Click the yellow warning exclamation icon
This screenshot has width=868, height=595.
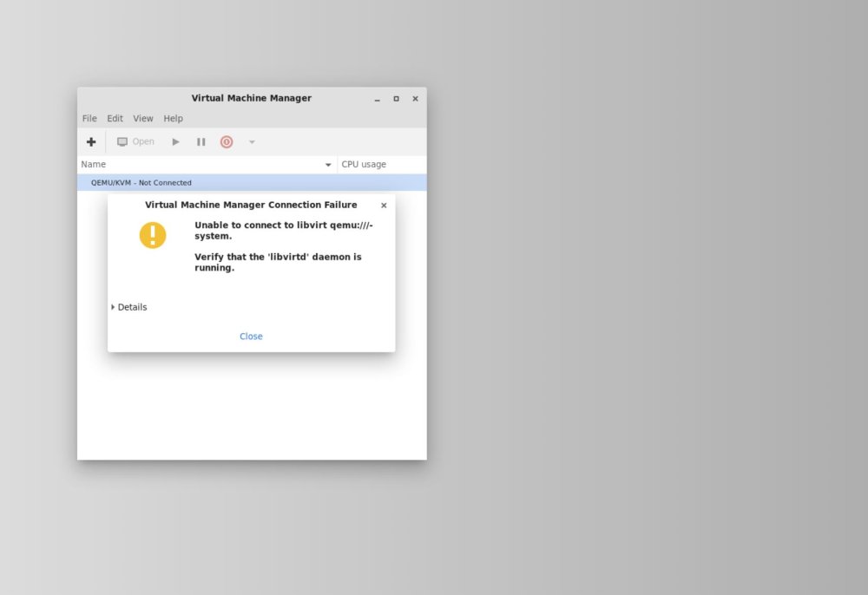153,235
